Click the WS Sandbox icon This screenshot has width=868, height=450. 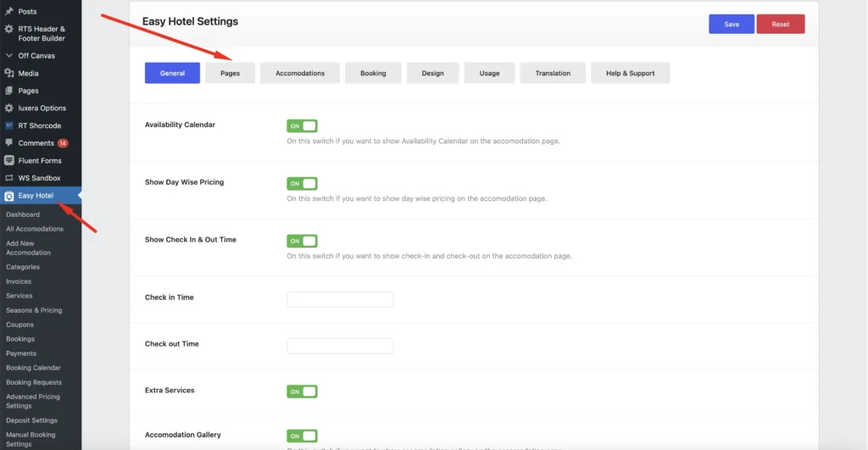point(8,178)
